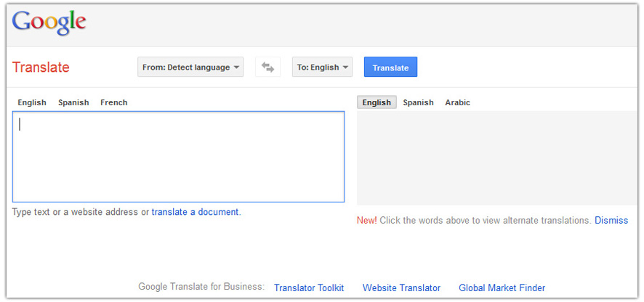The height and width of the screenshot is (302, 644).
Task: Select Spanish as target language
Action: [x=418, y=102]
